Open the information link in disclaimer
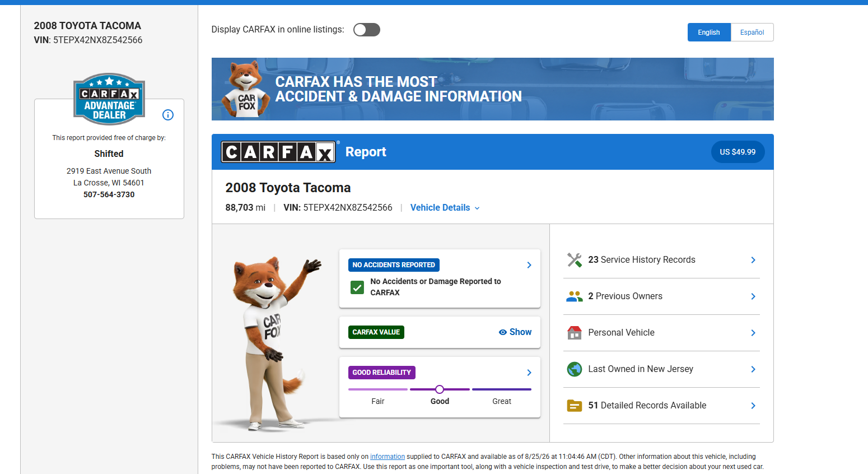The image size is (868, 474). click(x=388, y=457)
